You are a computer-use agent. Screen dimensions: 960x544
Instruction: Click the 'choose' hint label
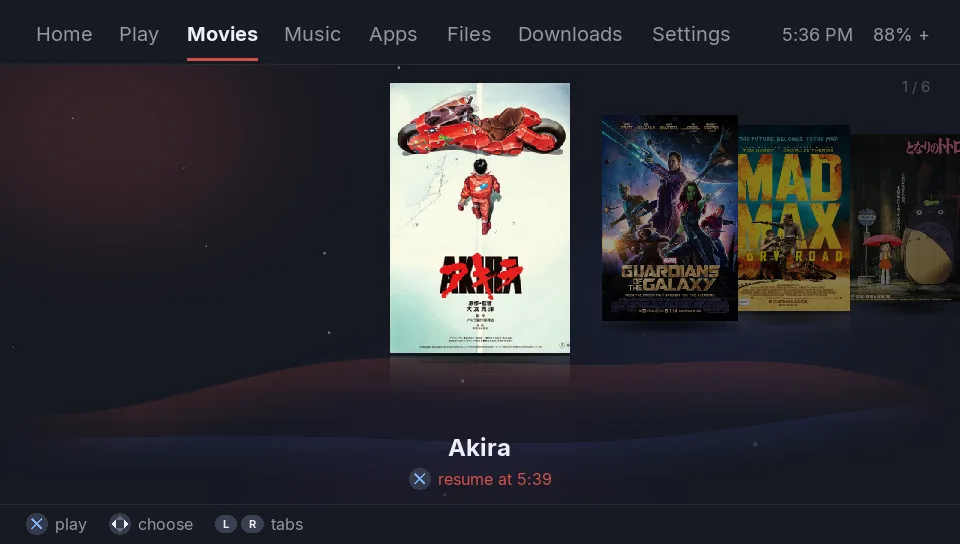[x=165, y=524]
